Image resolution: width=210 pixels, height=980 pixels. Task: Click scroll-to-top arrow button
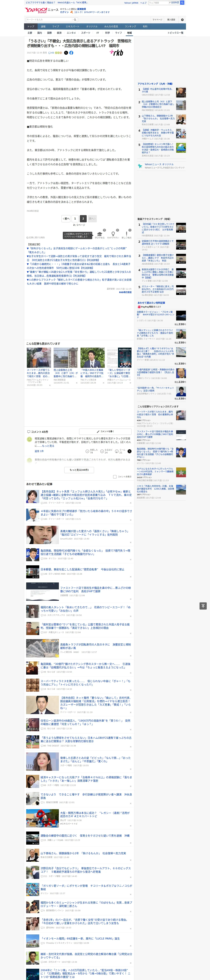click(x=203, y=606)
